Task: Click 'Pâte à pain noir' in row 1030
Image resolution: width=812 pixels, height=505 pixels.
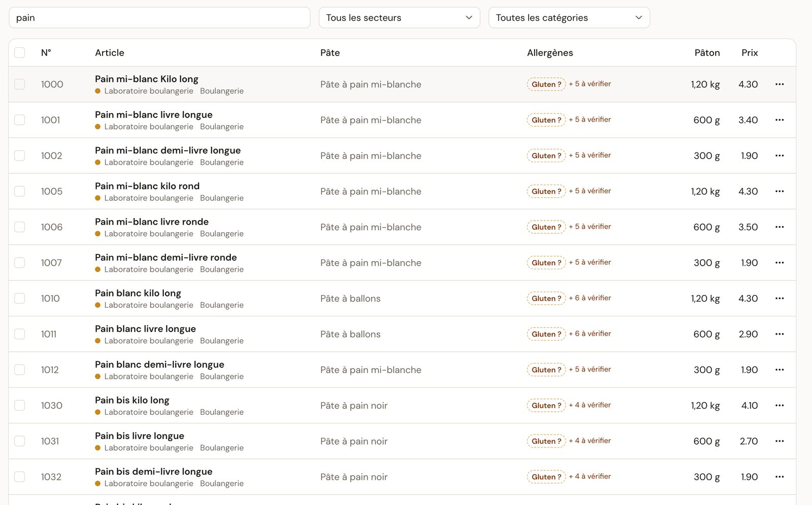Action: point(354,406)
